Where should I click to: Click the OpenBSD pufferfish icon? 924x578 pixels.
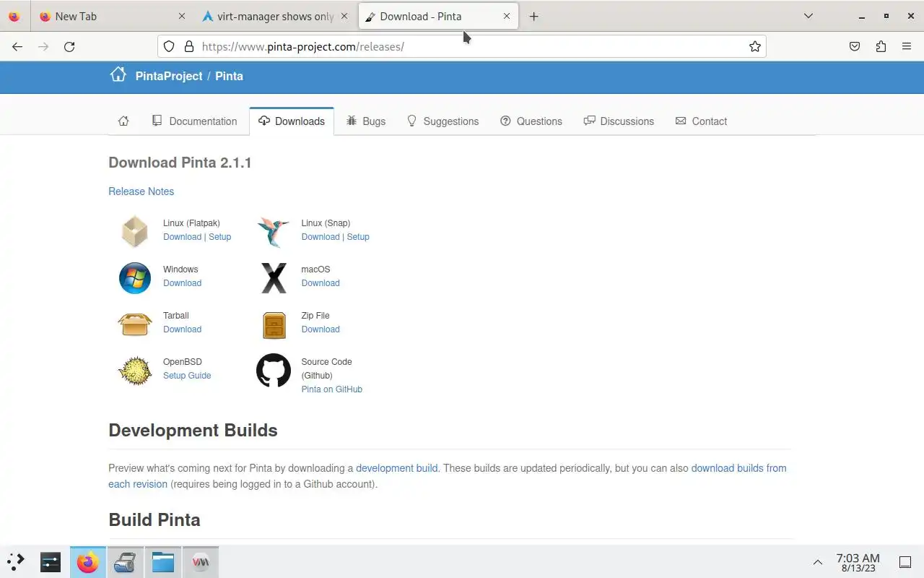pyautogui.click(x=135, y=371)
